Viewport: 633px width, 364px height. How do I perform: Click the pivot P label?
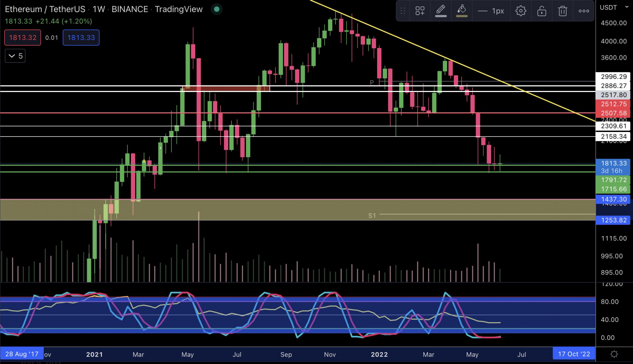[x=372, y=82]
